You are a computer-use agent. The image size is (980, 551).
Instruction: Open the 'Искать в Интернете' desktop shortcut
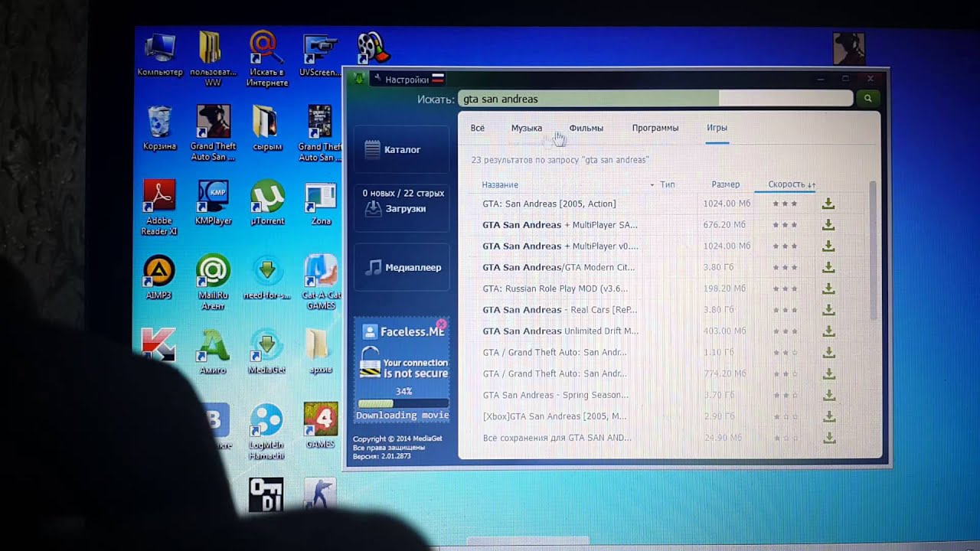coord(267,58)
